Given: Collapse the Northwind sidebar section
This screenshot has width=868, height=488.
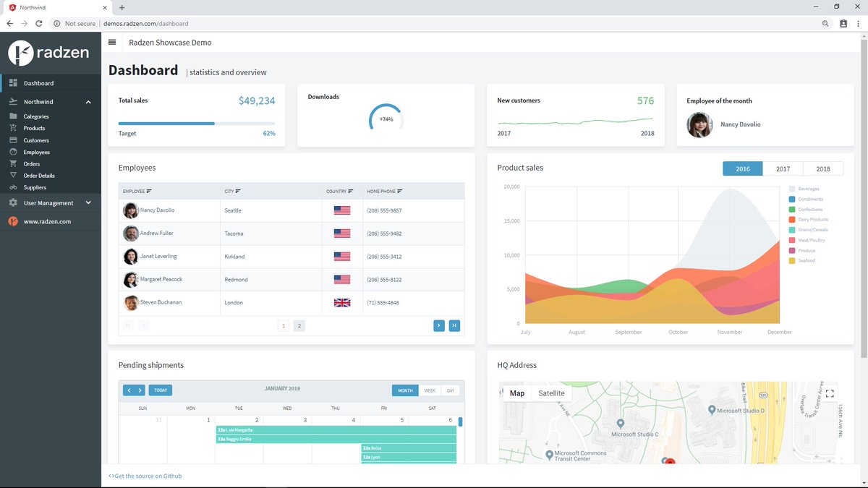Looking at the screenshot, I should [x=88, y=102].
